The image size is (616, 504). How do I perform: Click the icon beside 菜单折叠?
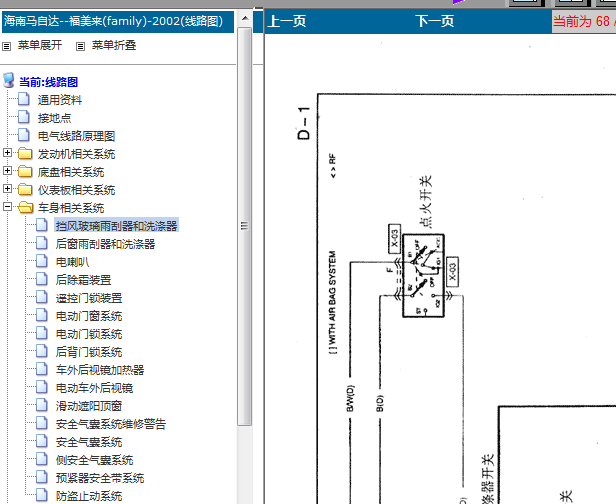(x=80, y=46)
